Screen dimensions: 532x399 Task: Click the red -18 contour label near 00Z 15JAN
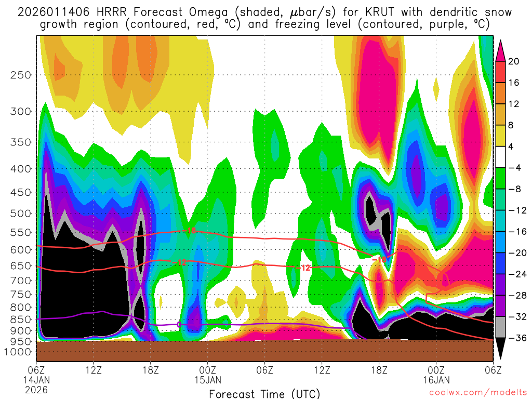[x=189, y=231]
